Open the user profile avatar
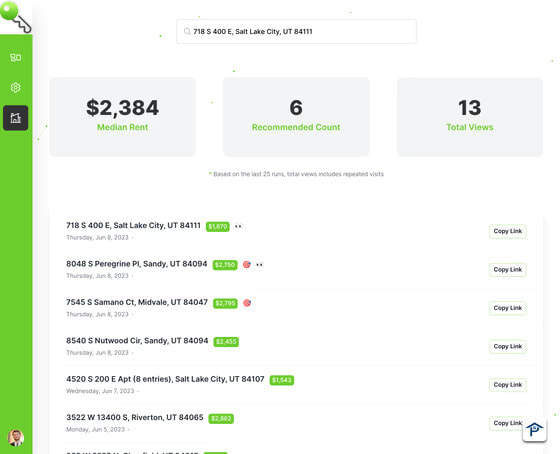This screenshot has width=560, height=454. (16, 438)
